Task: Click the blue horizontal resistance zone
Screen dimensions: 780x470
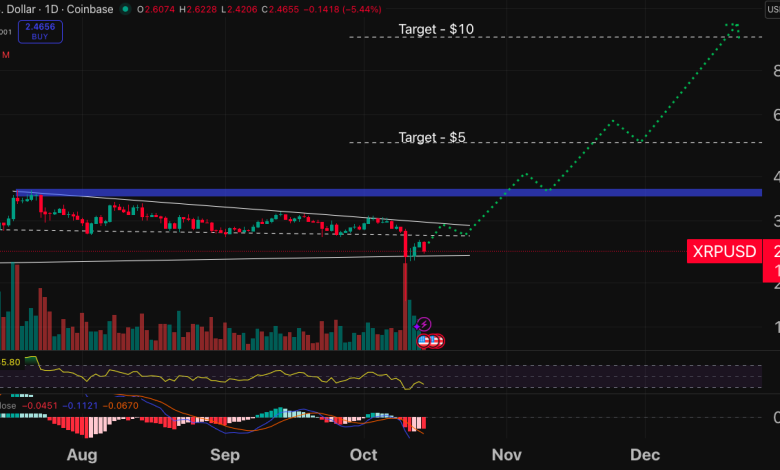Action: coord(400,191)
